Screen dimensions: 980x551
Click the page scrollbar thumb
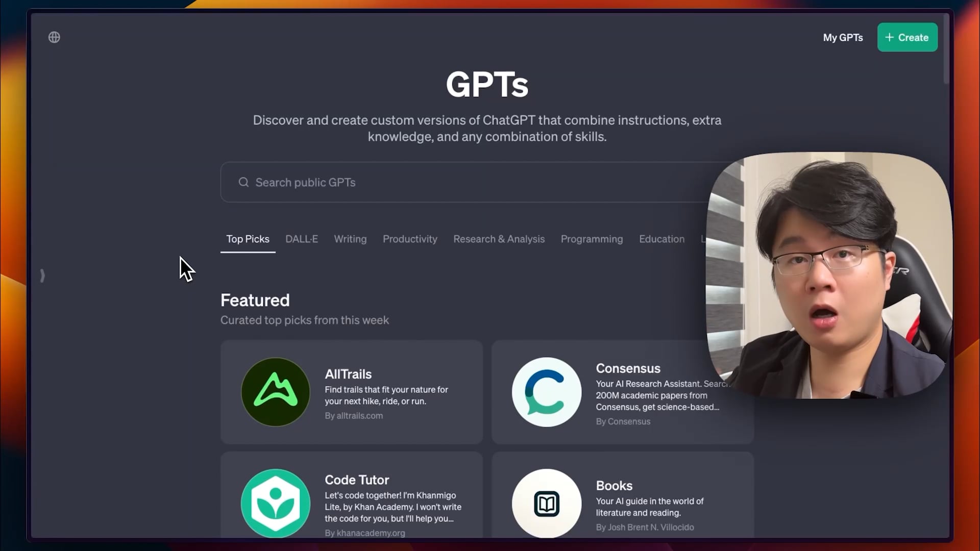[946, 48]
